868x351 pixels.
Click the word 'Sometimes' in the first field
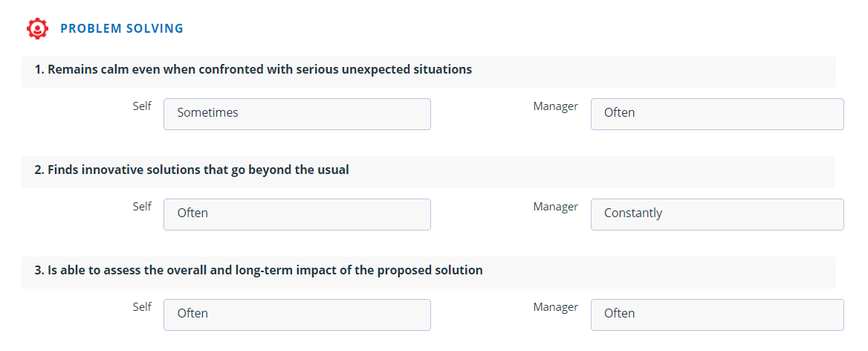click(x=207, y=112)
